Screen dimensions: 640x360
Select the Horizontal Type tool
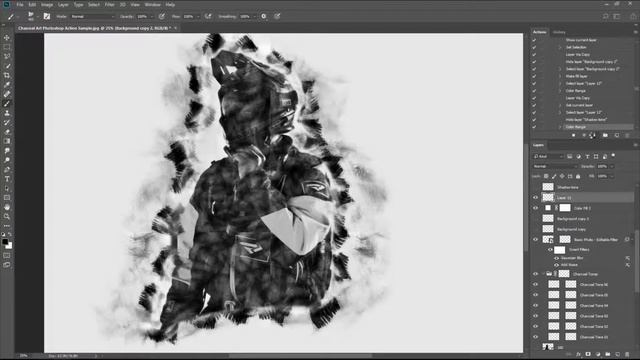point(7,179)
